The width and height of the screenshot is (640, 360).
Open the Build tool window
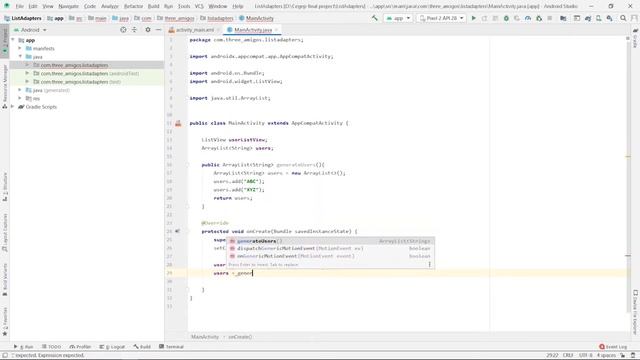(142, 347)
